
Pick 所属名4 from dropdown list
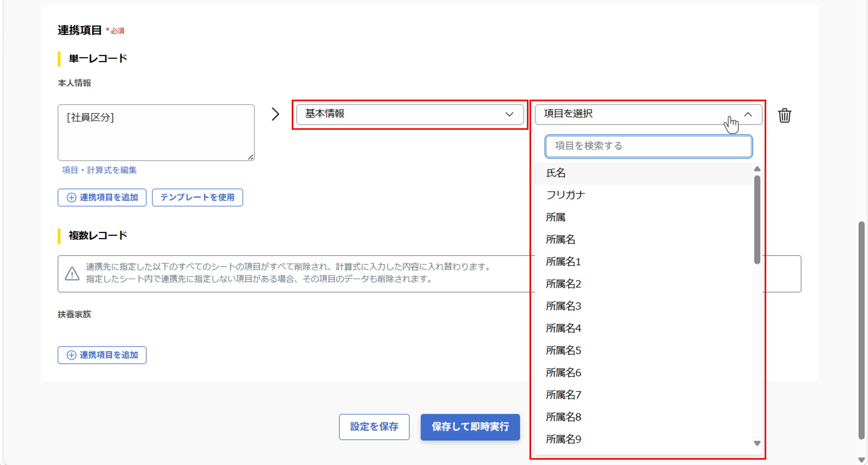(x=644, y=328)
